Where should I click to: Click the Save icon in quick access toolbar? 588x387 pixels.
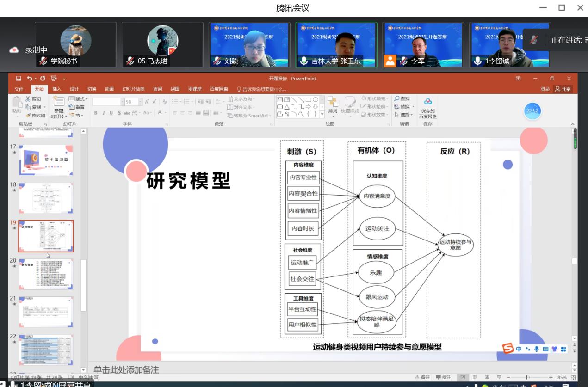click(19, 79)
